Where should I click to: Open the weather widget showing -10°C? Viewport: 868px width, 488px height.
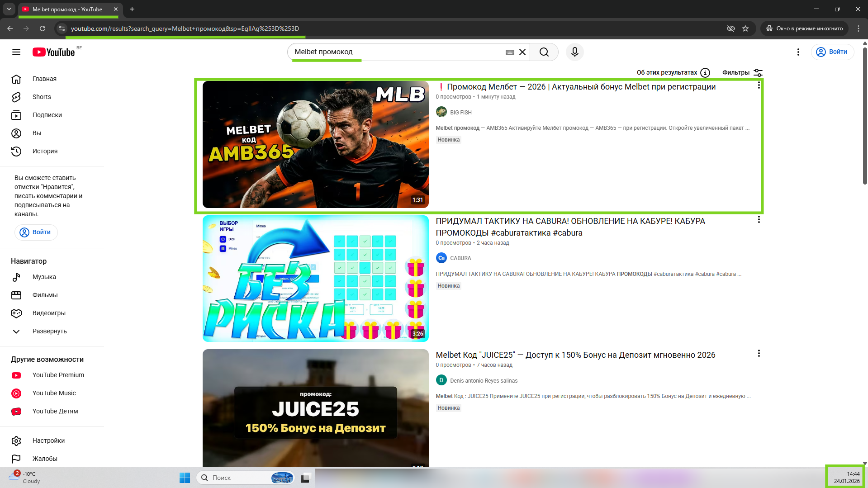(x=24, y=478)
